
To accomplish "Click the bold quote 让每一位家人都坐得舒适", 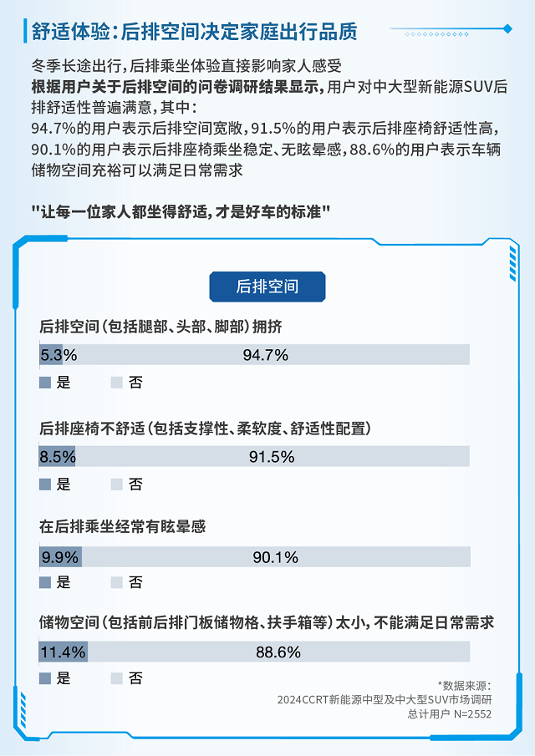I will [x=181, y=210].
